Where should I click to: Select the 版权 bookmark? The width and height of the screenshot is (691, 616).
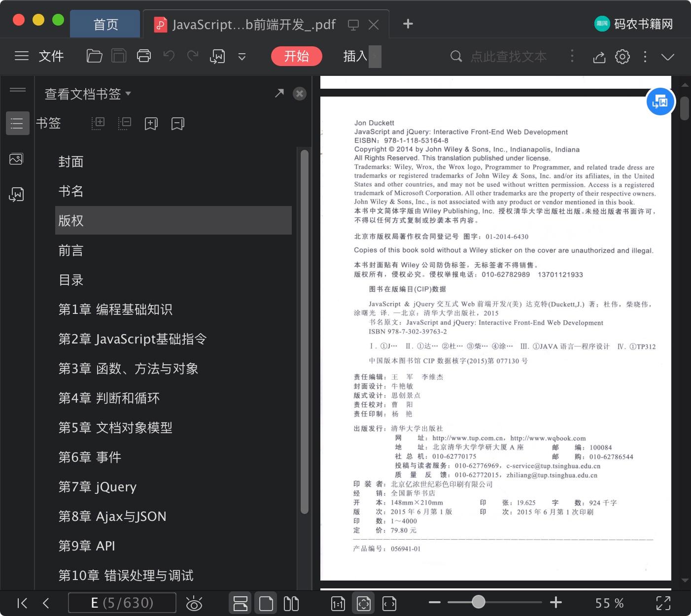pos(173,220)
